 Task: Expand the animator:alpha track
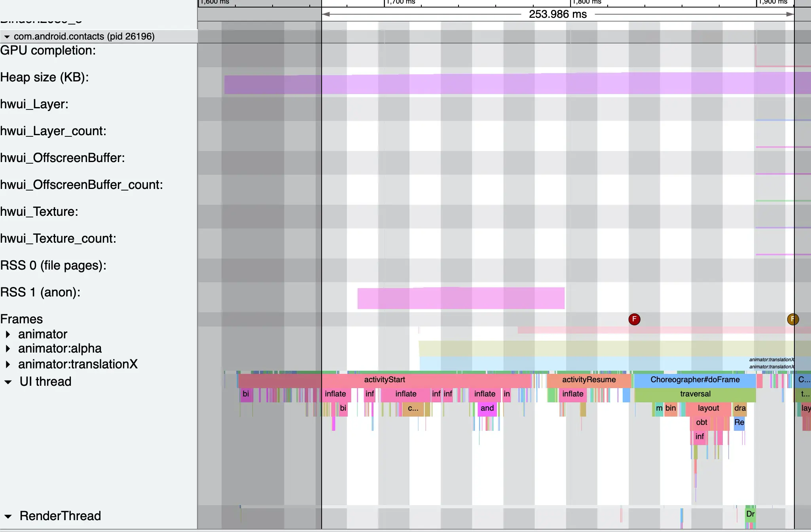[8, 349]
